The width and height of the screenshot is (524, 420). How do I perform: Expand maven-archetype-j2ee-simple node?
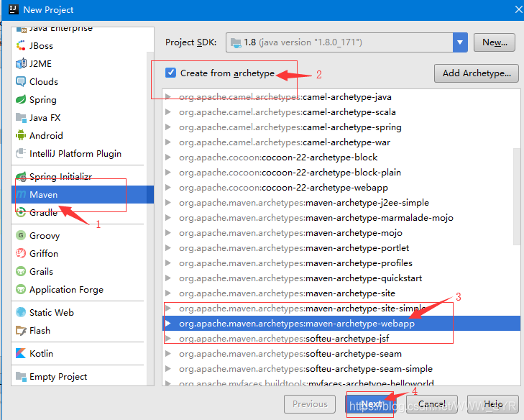tap(168, 203)
